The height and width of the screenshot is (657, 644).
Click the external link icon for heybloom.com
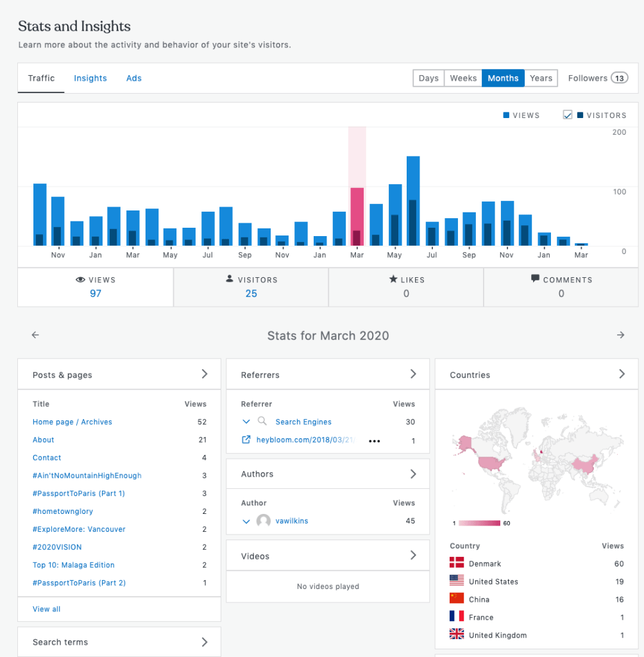coord(246,440)
